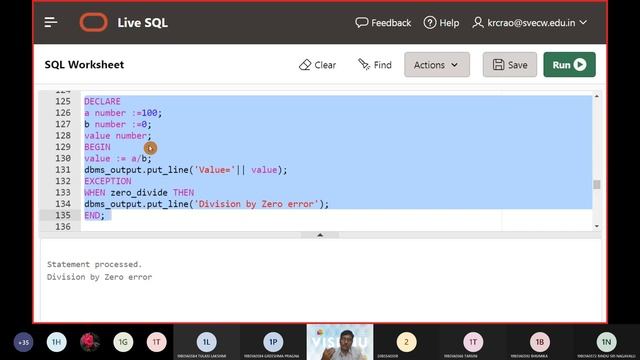Image resolution: width=640 pixels, height=360 pixels.
Task: Clear the SQL worksheet
Action: click(x=318, y=64)
